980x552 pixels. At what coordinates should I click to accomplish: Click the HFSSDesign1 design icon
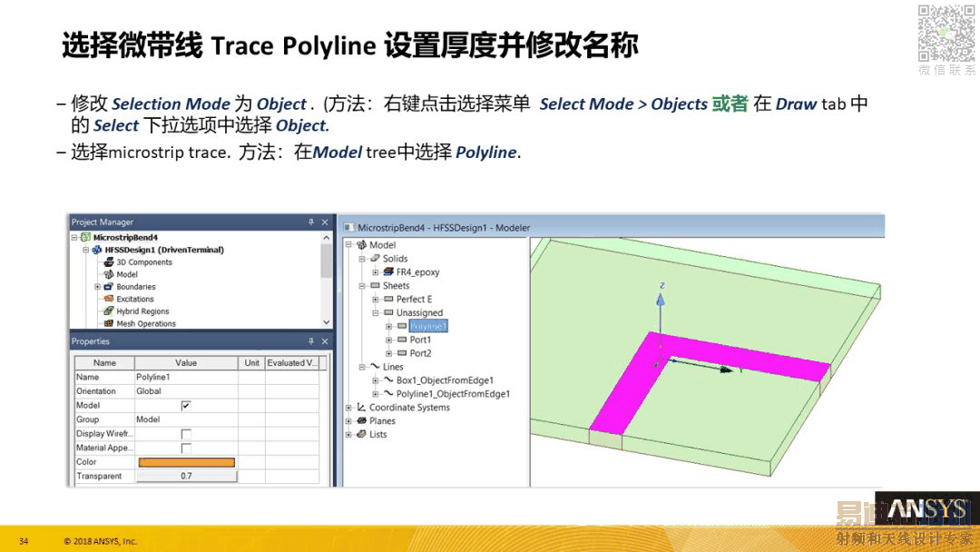pos(97,250)
